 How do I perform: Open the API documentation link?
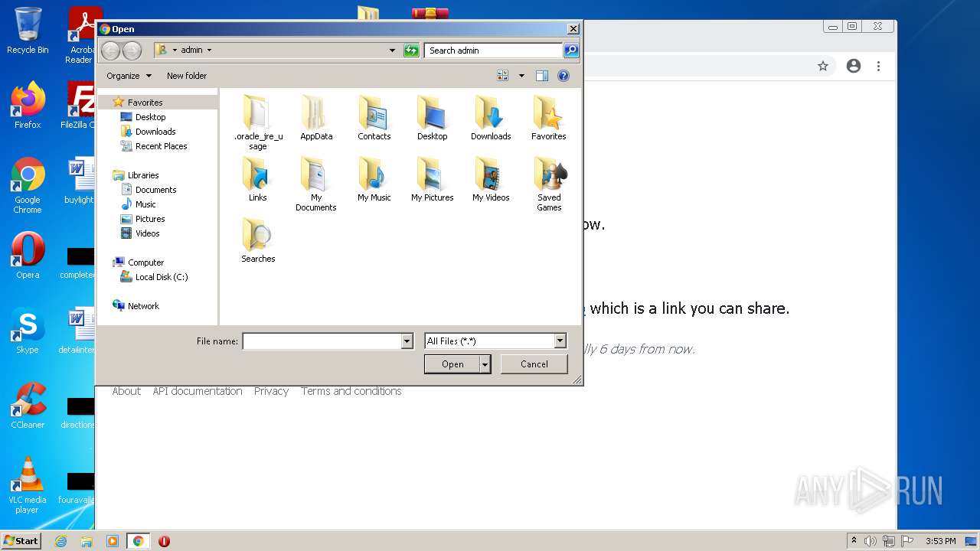tap(198, 391)
